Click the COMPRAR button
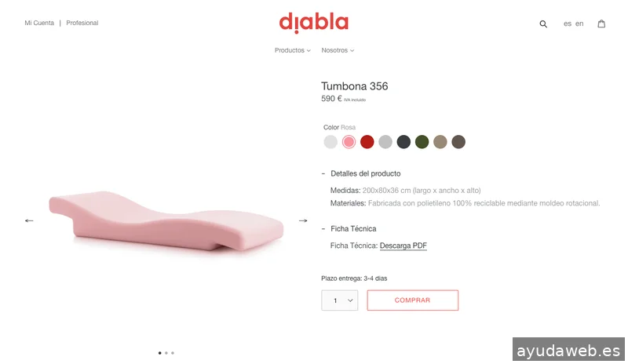 click(413, 300)
